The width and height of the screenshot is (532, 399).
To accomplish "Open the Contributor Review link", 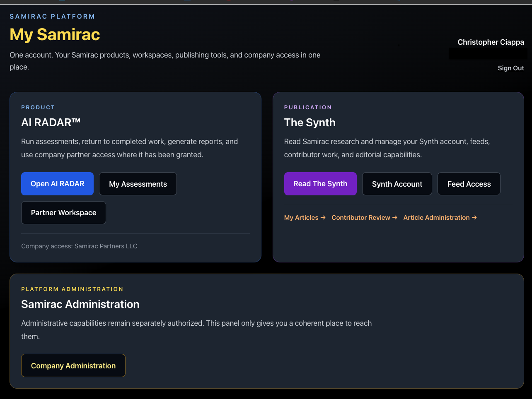I will [x=365, y=218].
